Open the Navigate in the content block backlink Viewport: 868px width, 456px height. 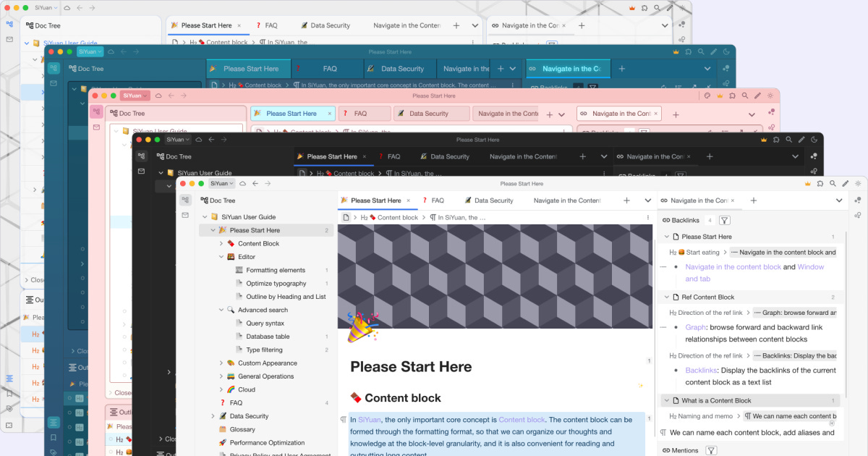click(733, 267)
